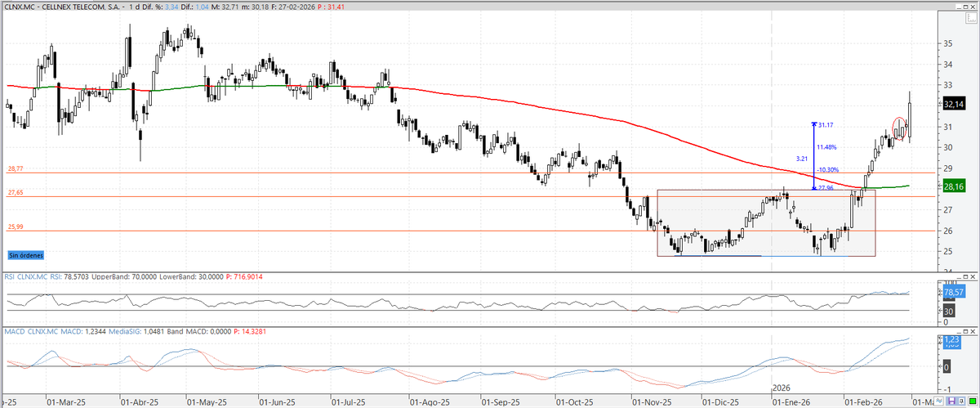Click the current price tag 32,14
The width and height of the screenshot is (980, 408).
point(954,105)
